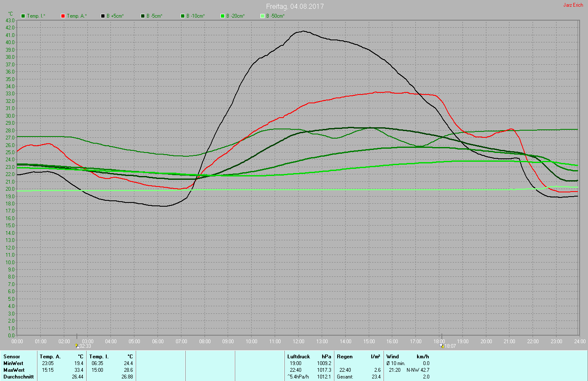Click the 'MaxWert' row label

pos(13,370)
